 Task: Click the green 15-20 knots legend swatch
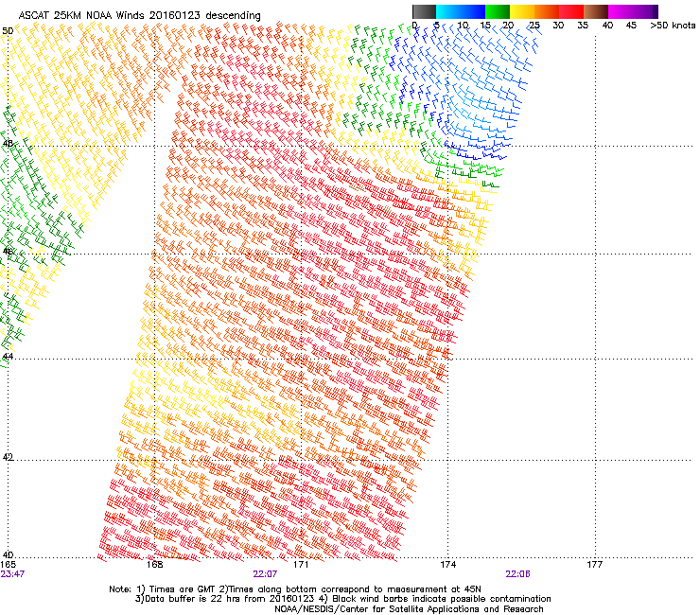coord(498,11)
